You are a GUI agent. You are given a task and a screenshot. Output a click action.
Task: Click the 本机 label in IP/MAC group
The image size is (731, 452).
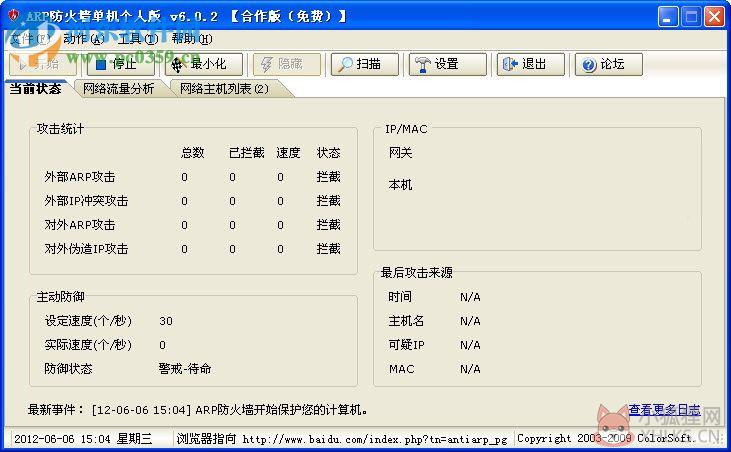400,185
